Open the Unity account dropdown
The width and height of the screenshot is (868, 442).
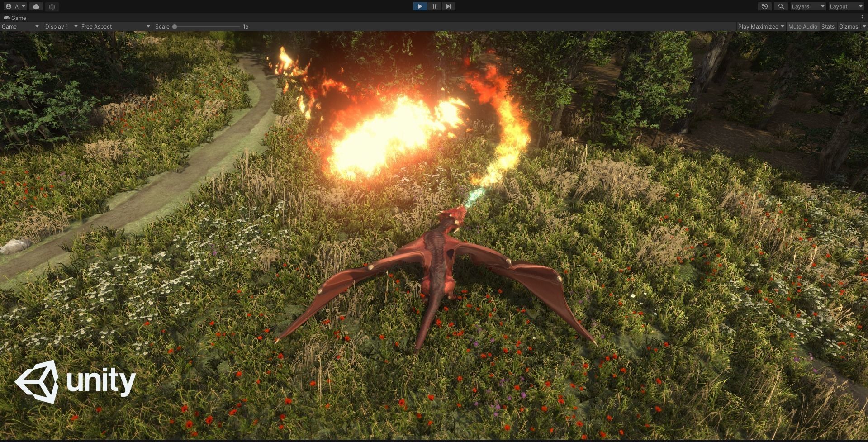click(x=15, y=6)
